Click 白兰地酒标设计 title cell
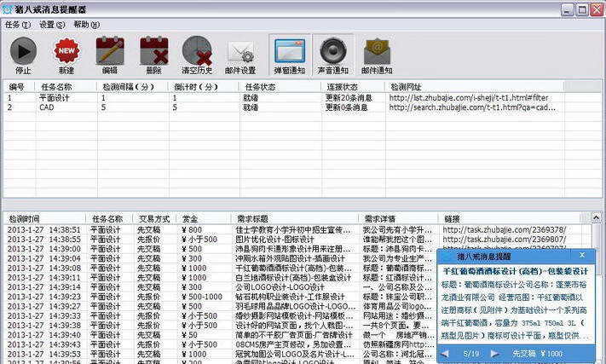Image resolution: width=606 pixels, height=364 pixels. tap(293, 277)
